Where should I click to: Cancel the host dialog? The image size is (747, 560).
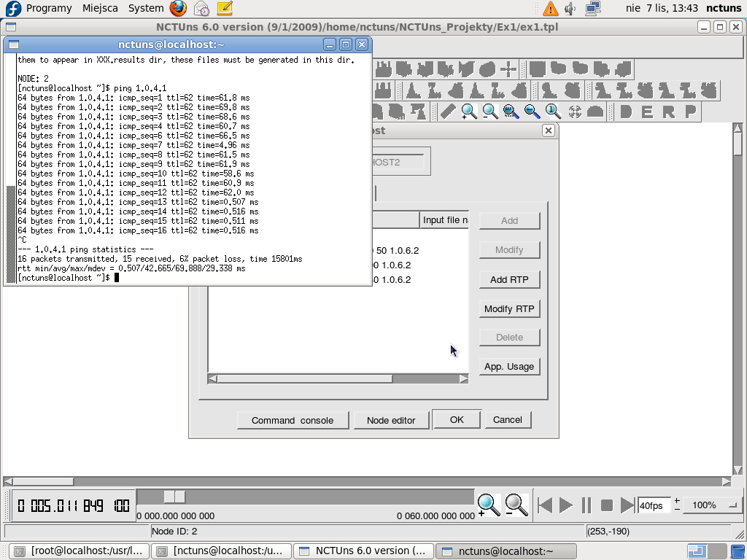(508, 419)
